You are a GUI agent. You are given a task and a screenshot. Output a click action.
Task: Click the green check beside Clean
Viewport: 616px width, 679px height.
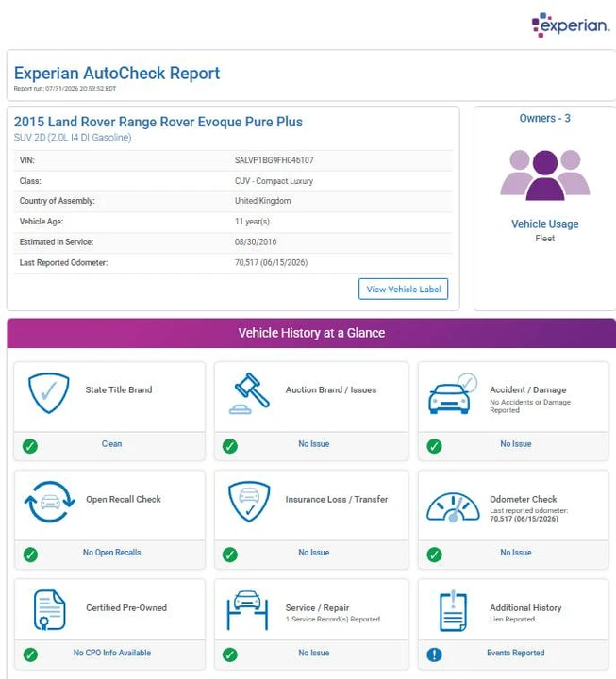coord(30,446)
